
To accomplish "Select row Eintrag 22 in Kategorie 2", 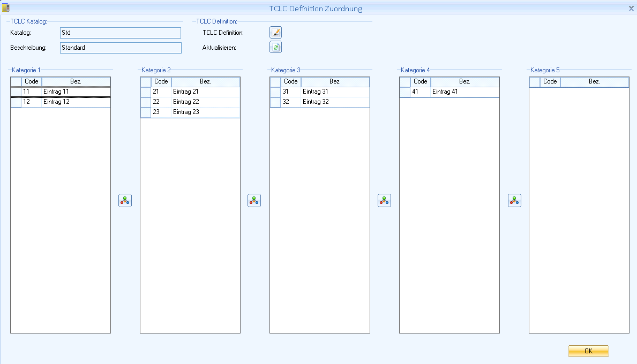I will (x=190, y=102).
